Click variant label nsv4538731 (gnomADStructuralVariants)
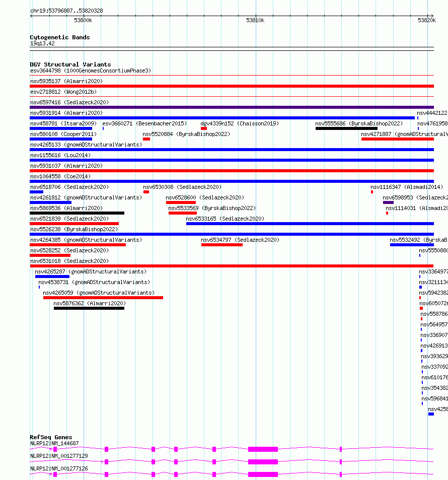448x480 pixels. (x=94, y=282)
